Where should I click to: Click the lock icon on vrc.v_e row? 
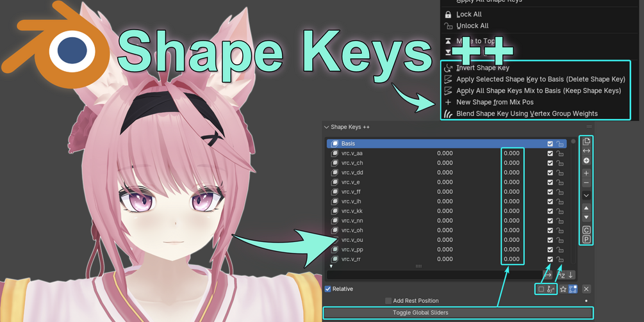coord(560,182)
